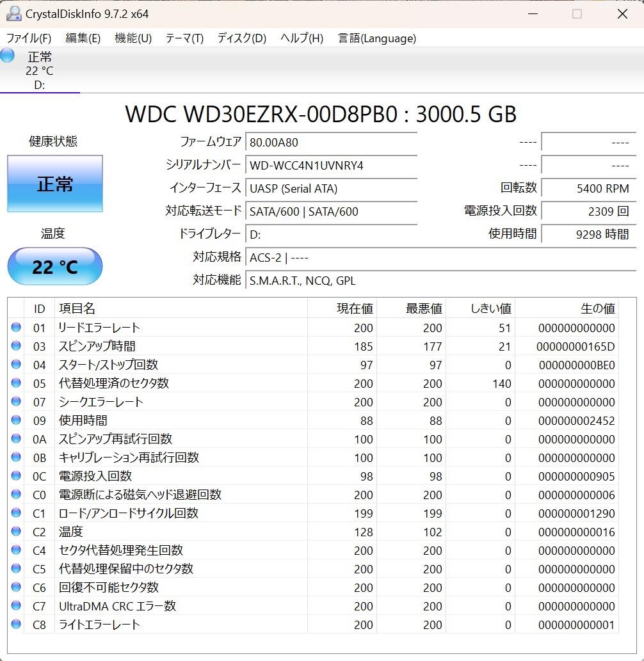Open the テーマ menu

(x=183, y=38)
